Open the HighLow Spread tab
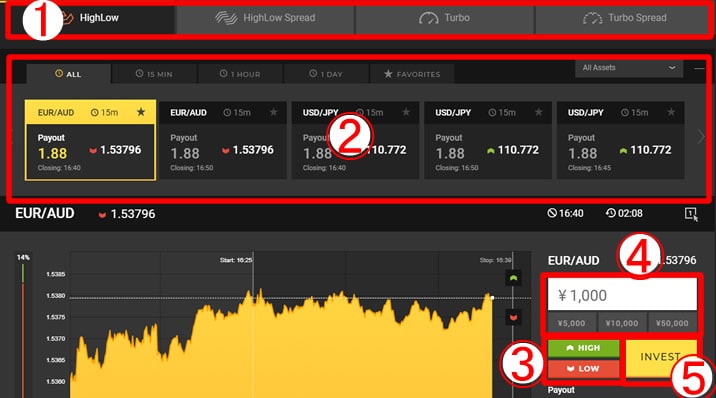Screen dimensions: 716x398 265,19
